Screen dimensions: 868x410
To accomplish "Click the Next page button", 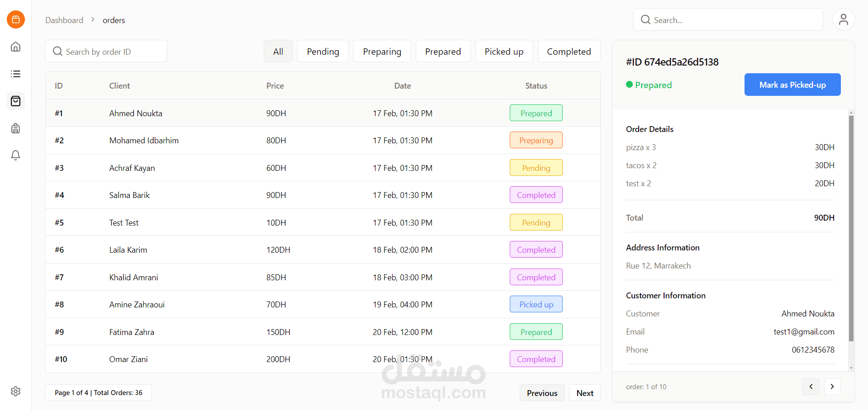I will click(x=585, y=393).
